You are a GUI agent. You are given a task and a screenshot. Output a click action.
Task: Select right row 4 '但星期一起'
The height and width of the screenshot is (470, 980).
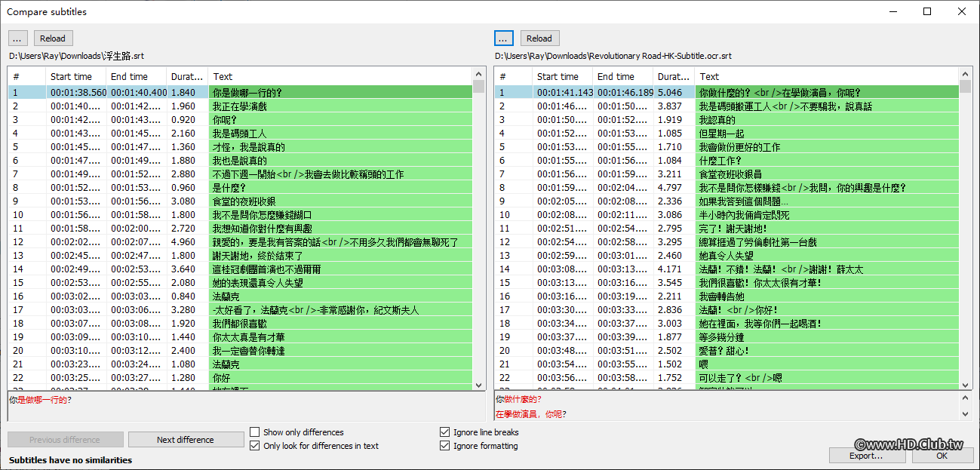(x=727, y=134)
